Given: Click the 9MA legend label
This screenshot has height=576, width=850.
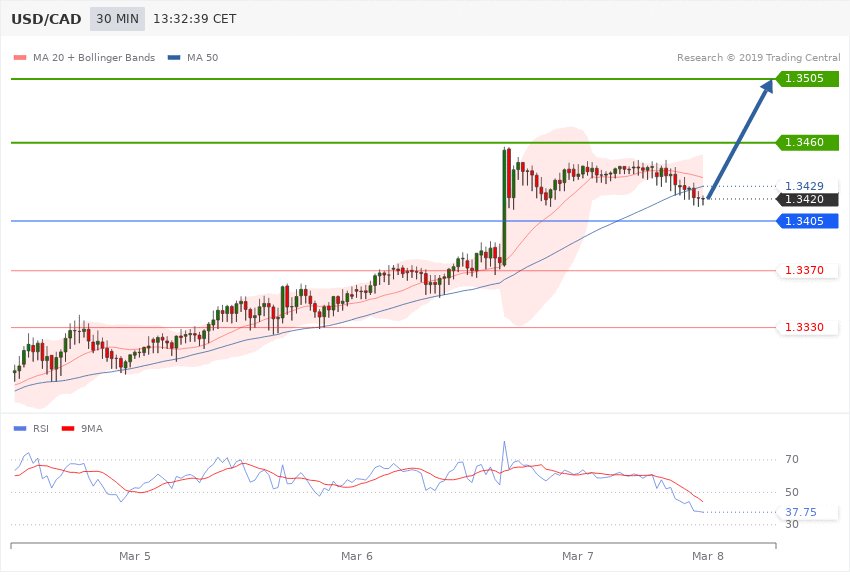Looking at the screenshot, I should click(92, 429).
